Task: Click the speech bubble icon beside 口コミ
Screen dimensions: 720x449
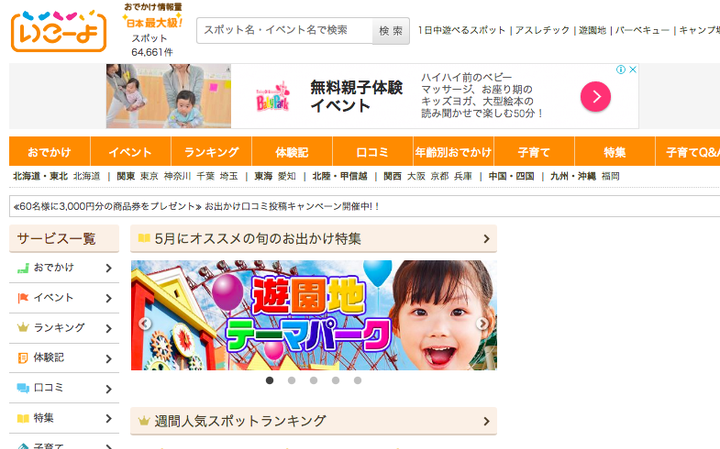Action: (x=23, y=388)
